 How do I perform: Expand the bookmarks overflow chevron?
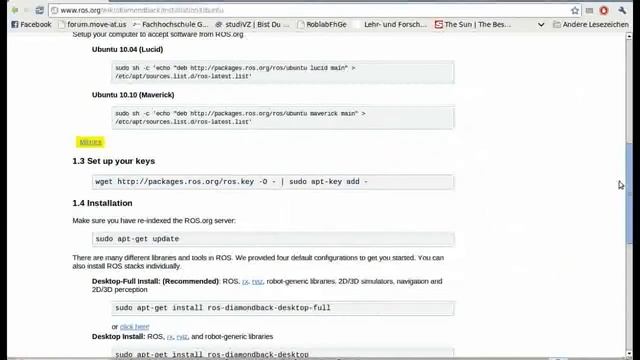pos(541,25)
